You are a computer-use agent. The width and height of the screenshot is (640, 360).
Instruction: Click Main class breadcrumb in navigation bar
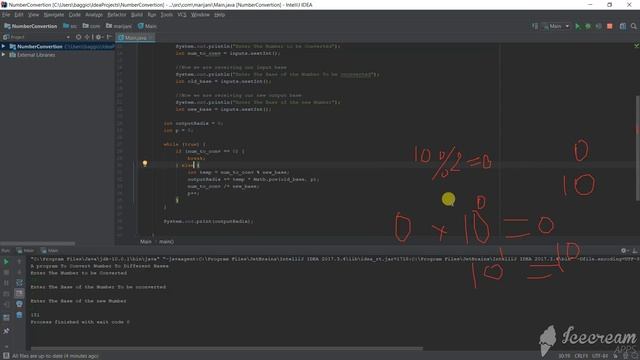[x=147, y=26]
